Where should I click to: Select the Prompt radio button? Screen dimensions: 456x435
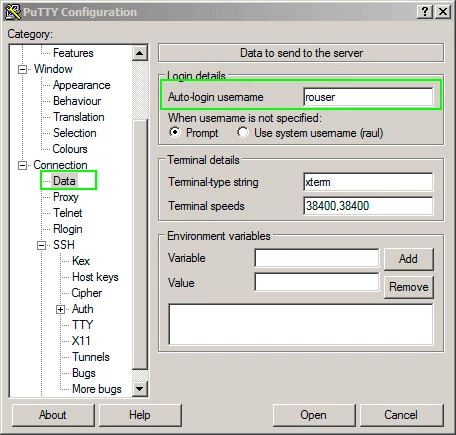click(175, 132)
